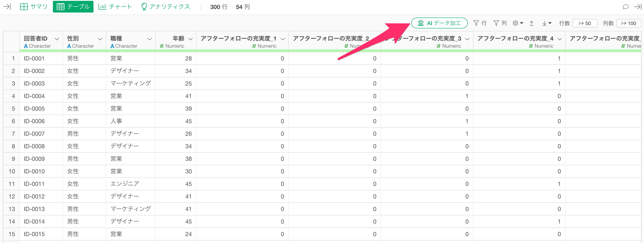
Task: Expand the 性別 column dropdown arrow
Action: coord(100,39)
